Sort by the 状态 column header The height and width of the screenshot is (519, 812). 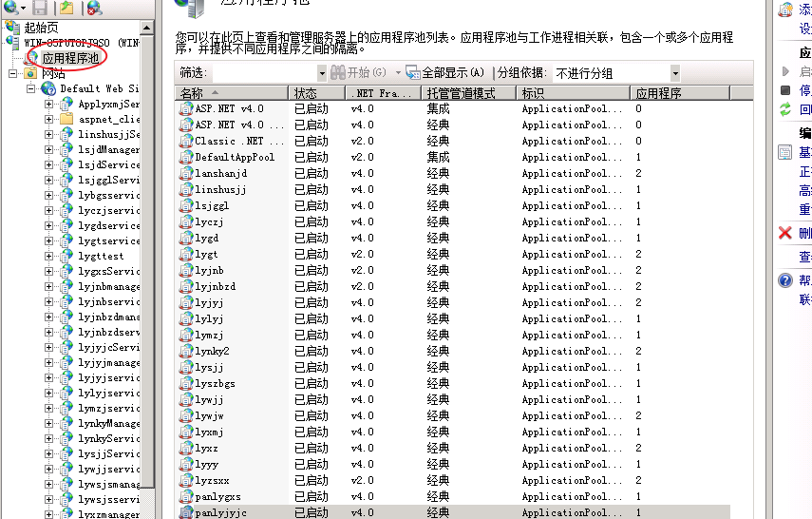(316, 93)
